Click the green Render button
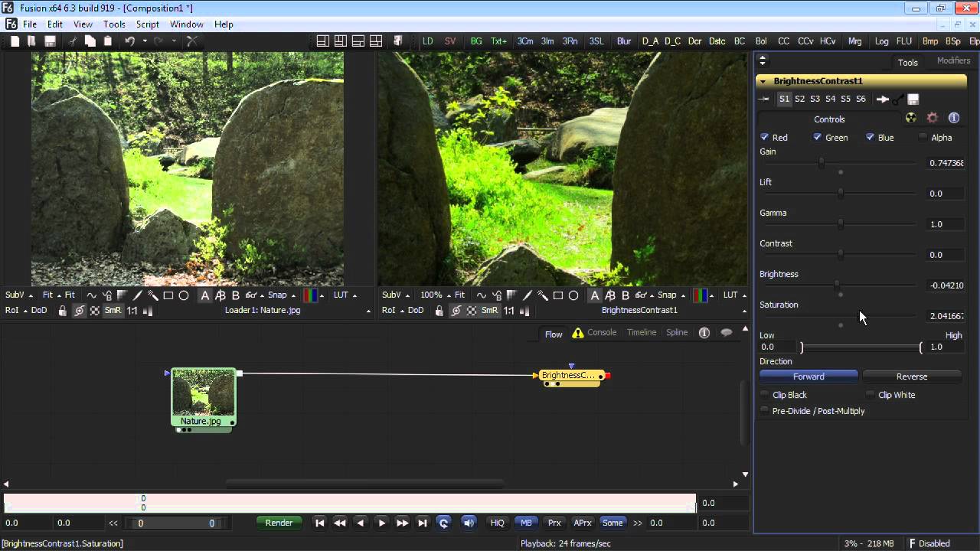The image size is (980, 551). [279, 523]
